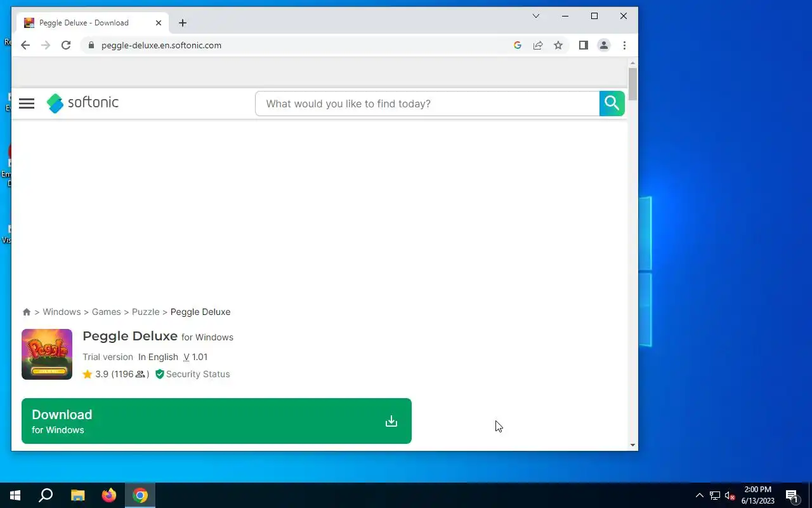Viewport: 812px width, 508px height.
Task: Click the Google icon in address bar
Action: (x=518, y=45)
